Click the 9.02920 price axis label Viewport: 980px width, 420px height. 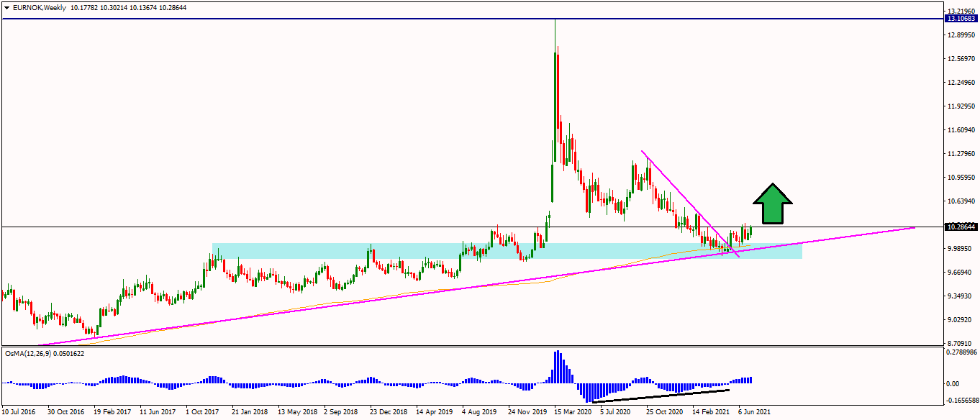pos(960,320)
